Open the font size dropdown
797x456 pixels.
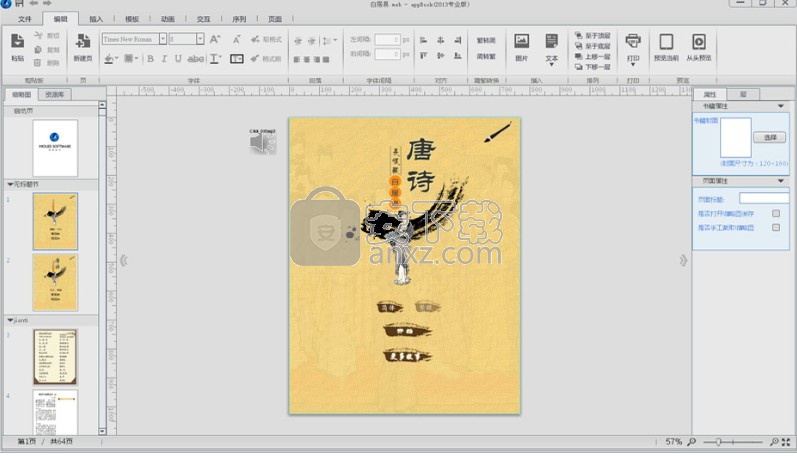pos(200,39)
